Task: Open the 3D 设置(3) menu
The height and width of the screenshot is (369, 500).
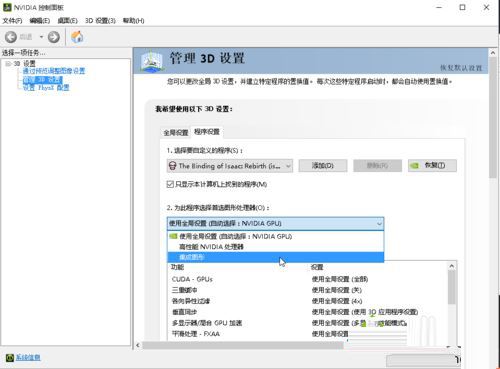Action: click(x=100, y=21)
